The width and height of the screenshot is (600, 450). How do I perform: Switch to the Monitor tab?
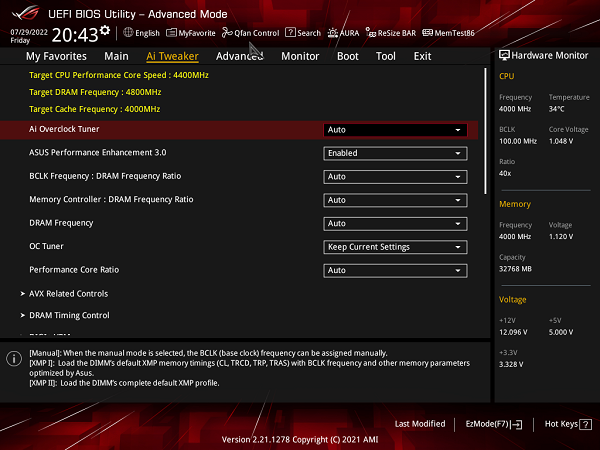point(300,57)
